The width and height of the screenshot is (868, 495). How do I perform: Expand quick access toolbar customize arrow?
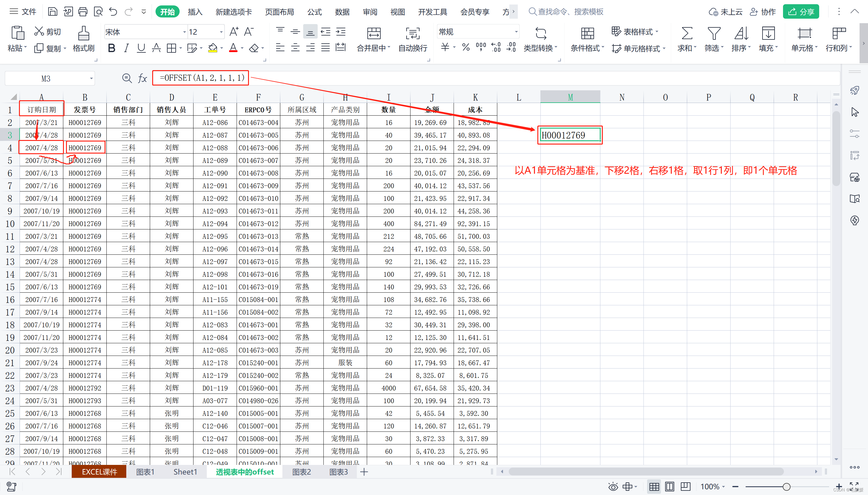[x=143, y=12]
